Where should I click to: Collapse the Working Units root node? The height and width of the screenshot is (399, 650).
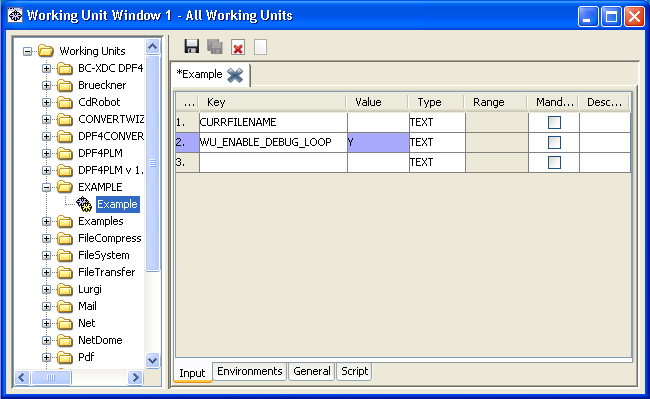point(27,51)
